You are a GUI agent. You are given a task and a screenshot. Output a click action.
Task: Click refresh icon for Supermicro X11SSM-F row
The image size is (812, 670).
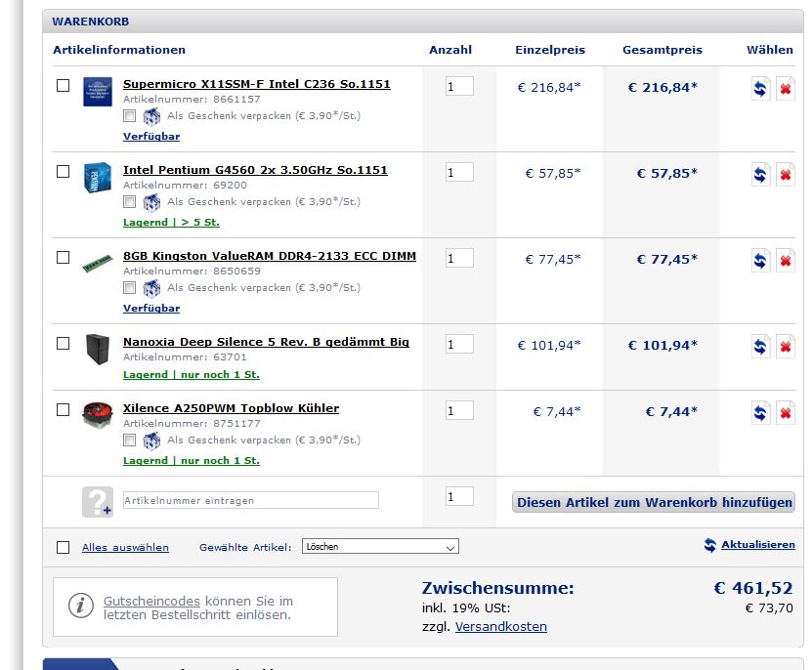pyautogui.click(x=760, y=89)
